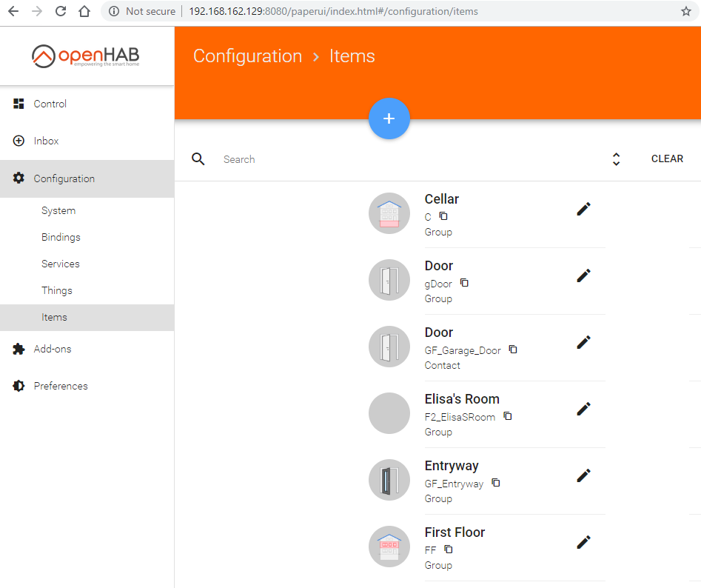
Task: Click the Entryway item title
Action: [452, 466]
